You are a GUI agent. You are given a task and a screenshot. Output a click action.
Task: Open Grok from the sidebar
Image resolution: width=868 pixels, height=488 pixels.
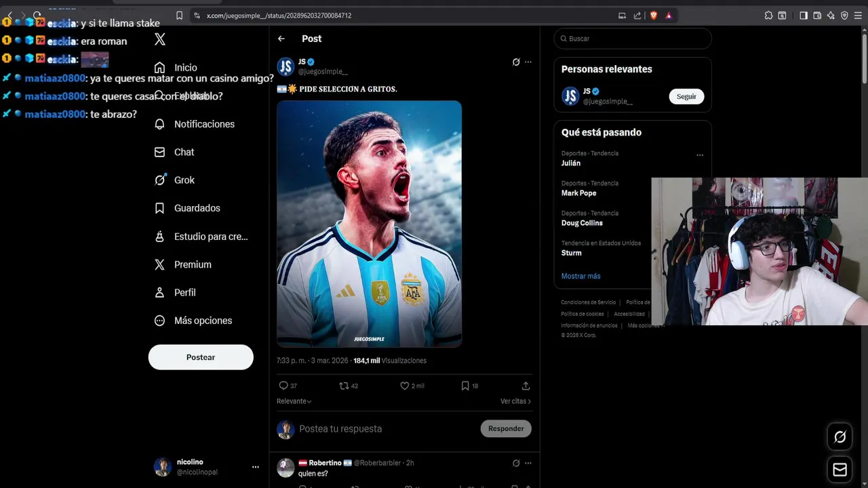point(174,180)
